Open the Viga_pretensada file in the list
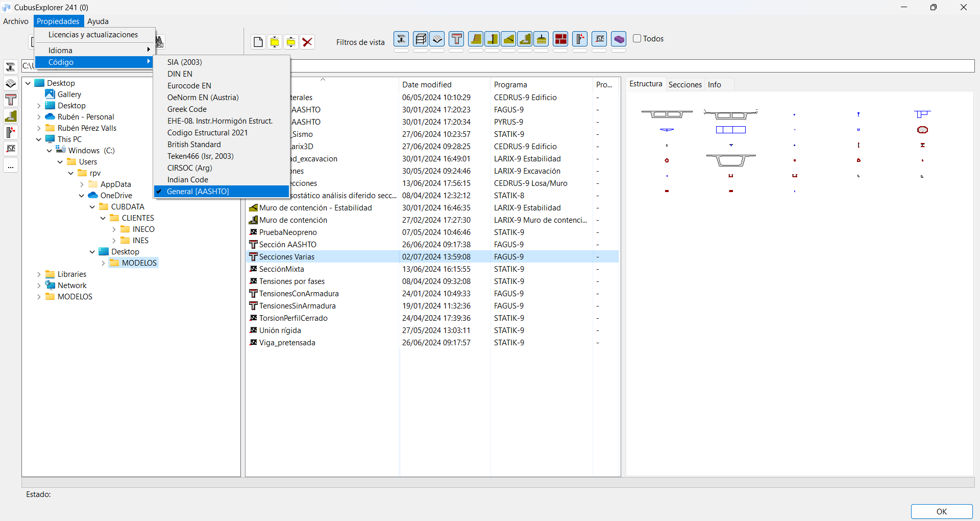Image resolution: width=980 pixels, height=521 pixels. pyautogui.click(x=287, y=343)
